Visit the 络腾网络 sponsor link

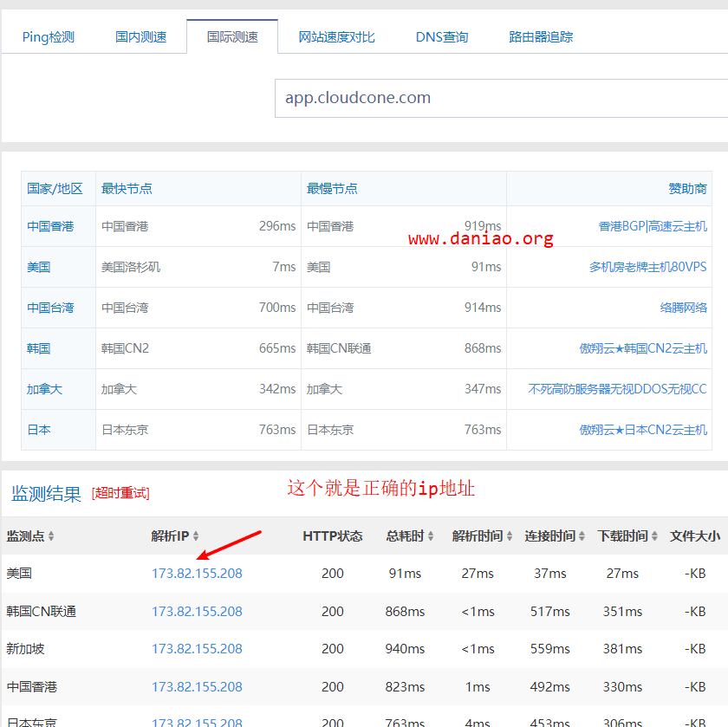coord(684,308)
